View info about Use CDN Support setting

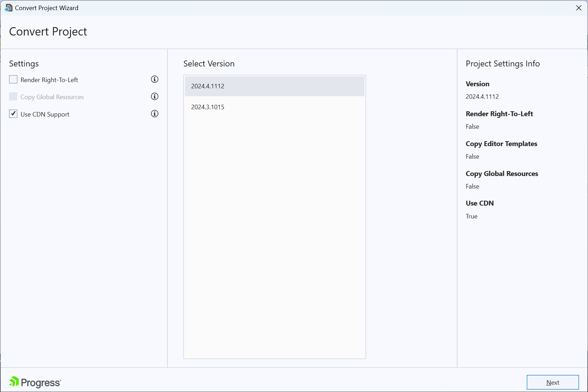point(154,114)
